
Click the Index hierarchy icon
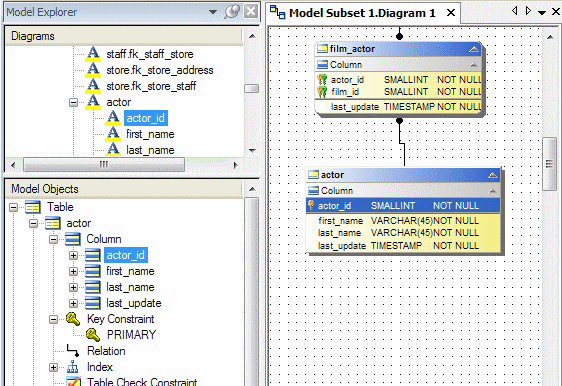click(73, 367)
